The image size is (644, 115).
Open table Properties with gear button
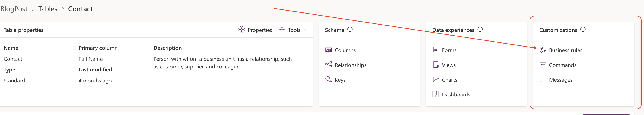coord(255,30)
